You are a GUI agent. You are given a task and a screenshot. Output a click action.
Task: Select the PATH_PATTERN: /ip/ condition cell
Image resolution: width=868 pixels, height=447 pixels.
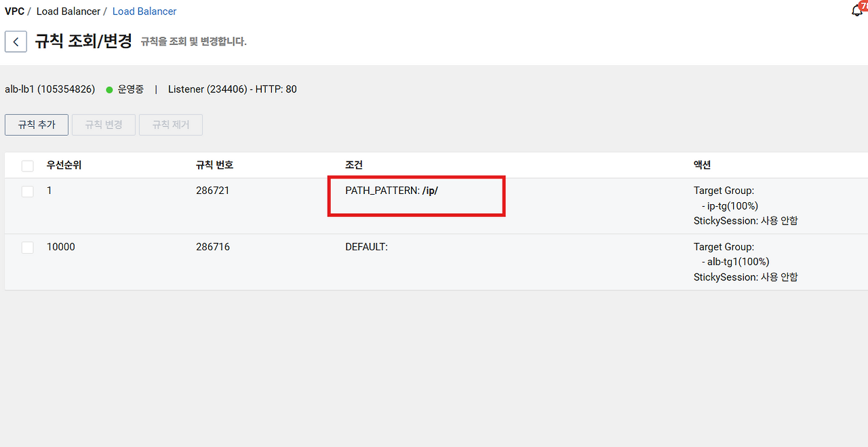point(392,191)
